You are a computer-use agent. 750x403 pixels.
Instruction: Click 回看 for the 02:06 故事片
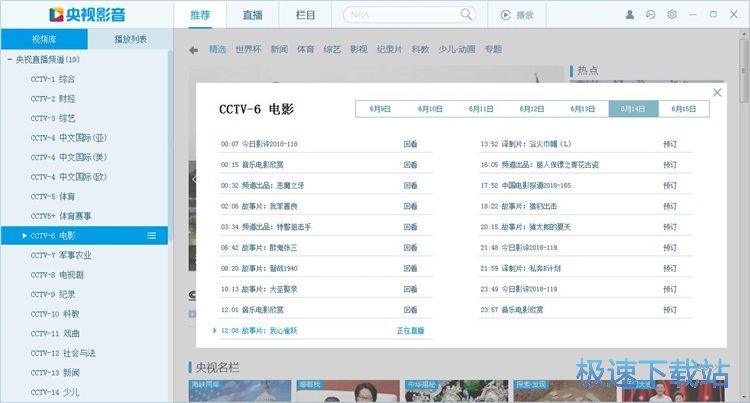(x=410, y=206)
